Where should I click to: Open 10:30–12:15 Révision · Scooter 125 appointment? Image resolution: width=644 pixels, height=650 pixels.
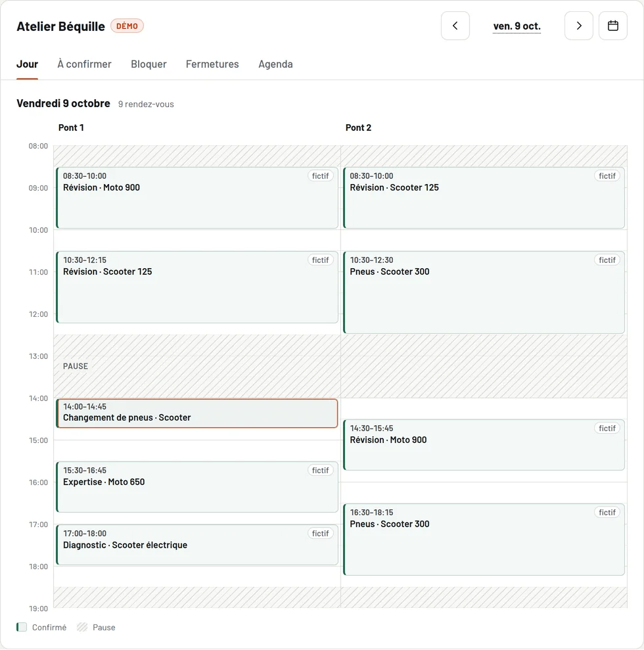click(197, 287)
